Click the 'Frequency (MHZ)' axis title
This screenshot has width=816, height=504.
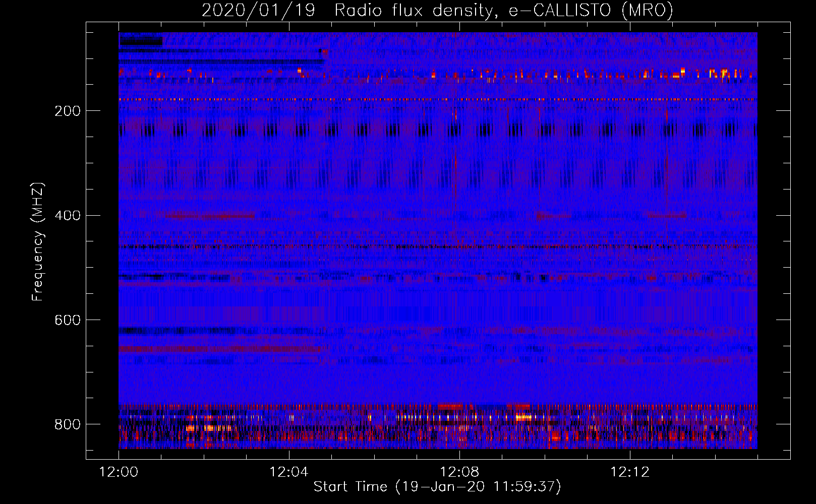click(38, 241)
